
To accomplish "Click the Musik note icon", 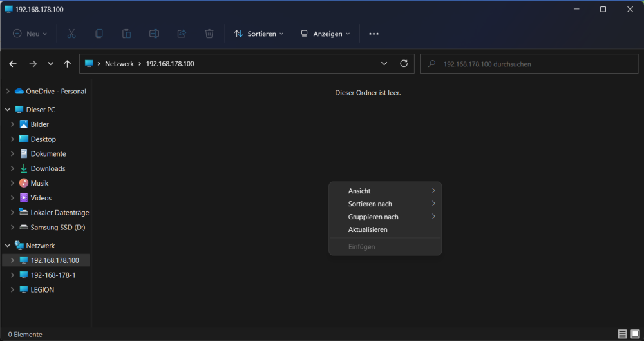I will click(x=24, y=183).
